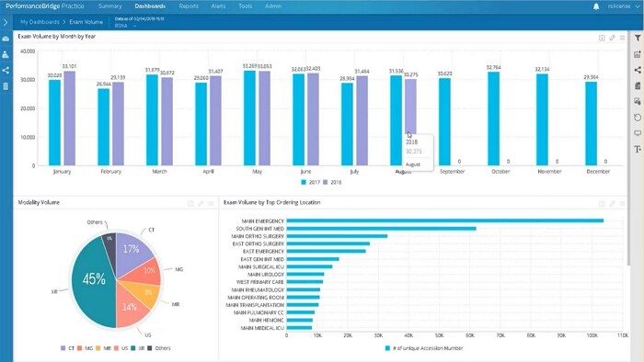Open the RSNA data source dropdown
The height and width of the screenshot is (362, 644).
tap(125, 26)
